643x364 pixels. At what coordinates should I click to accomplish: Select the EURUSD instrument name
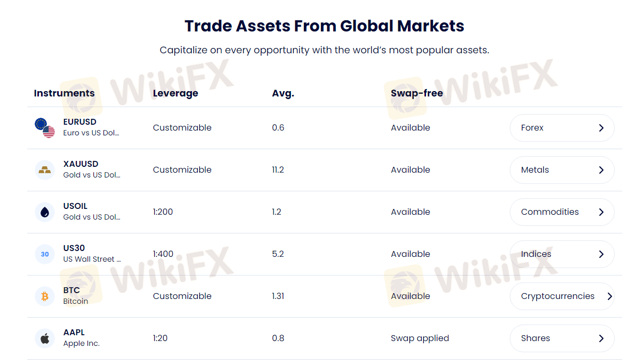click(80, 122)
